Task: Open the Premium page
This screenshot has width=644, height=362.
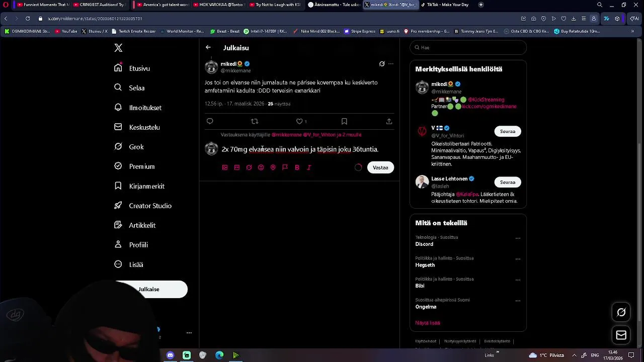Action: [134, 166]
